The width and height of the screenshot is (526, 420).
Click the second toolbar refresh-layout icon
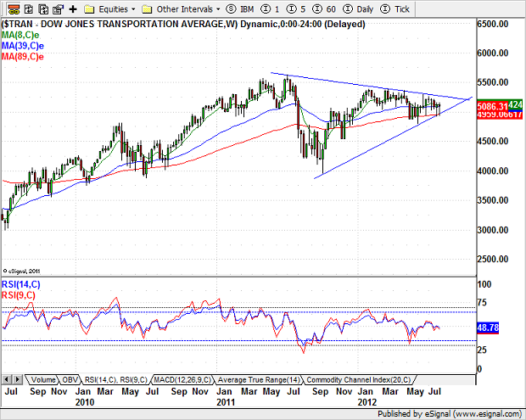pyautogui.click(x=29, y=9)
